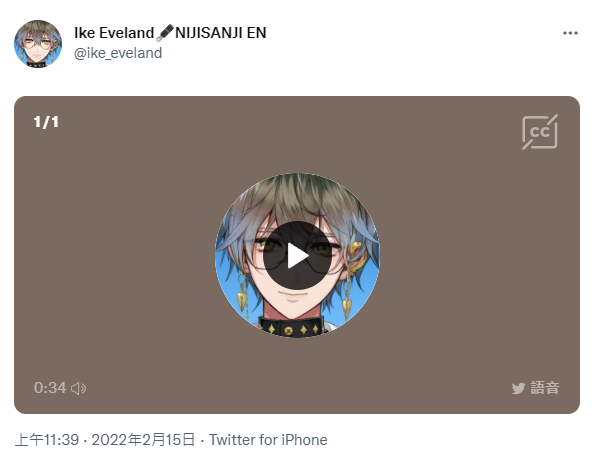Play the voice tweet audio
596x466 pixels.
point(297,255)
